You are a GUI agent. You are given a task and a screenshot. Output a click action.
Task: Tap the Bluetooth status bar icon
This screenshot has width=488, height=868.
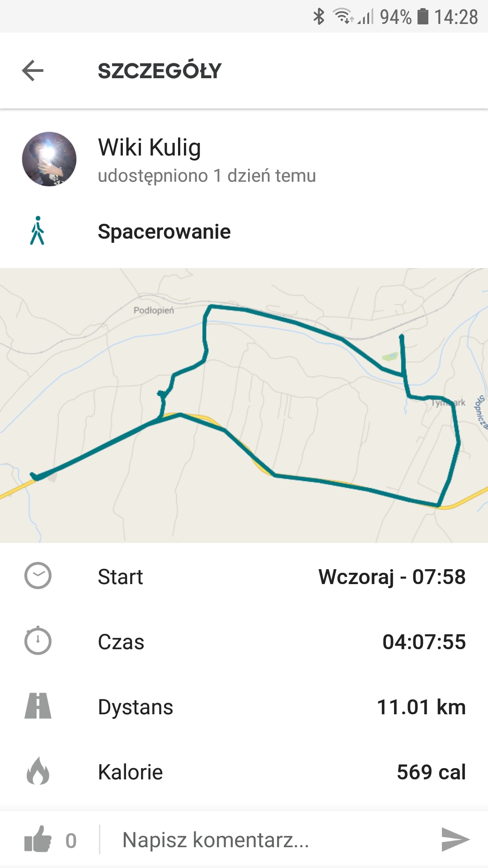click(319, 17)
